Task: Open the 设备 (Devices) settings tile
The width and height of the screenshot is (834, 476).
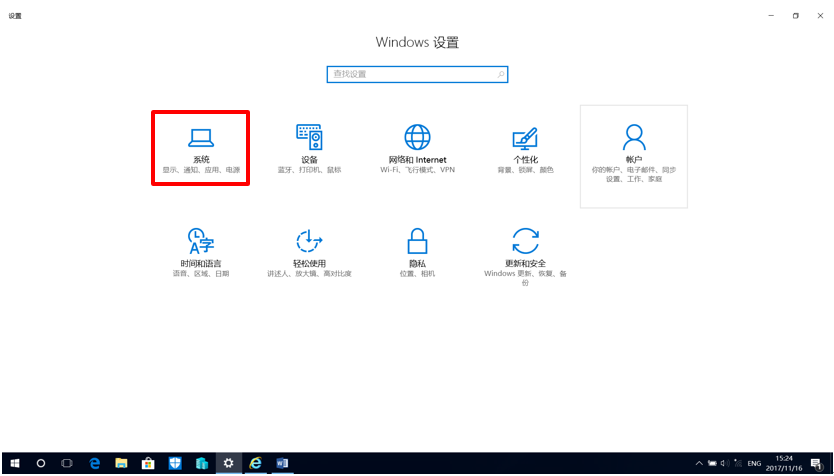Action: 309,149
